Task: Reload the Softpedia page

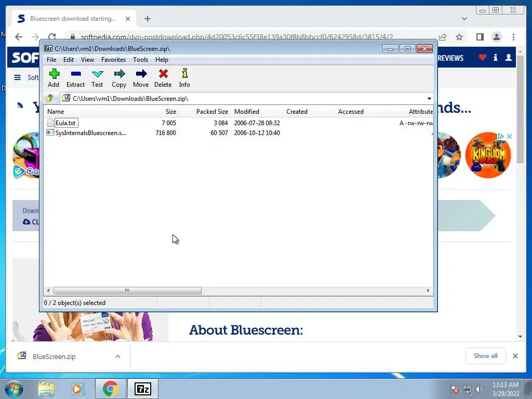Action: tap(52, 37)
